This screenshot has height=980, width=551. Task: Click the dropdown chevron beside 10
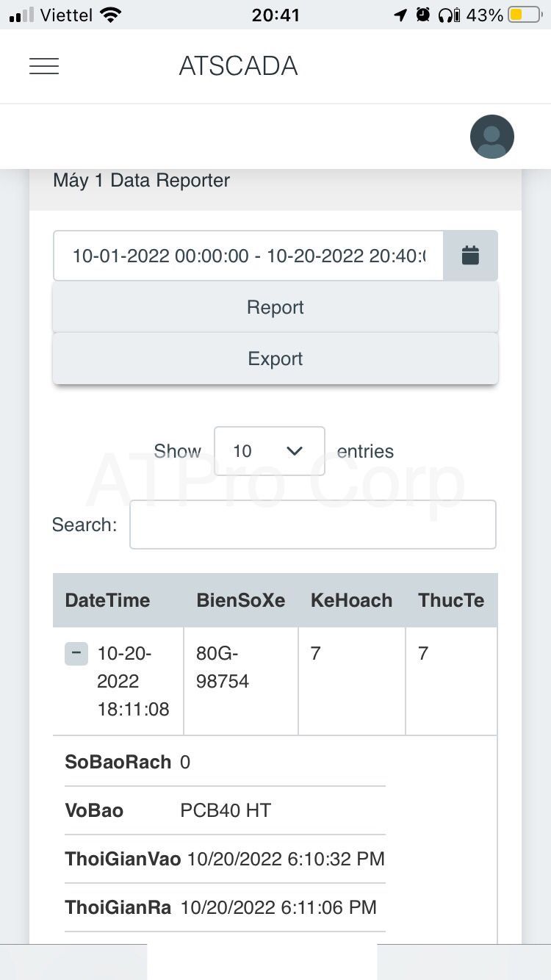click(295, 451)
